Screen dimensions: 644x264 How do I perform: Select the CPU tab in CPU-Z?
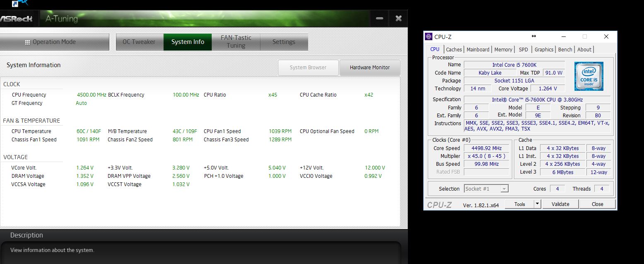[435, 49]
